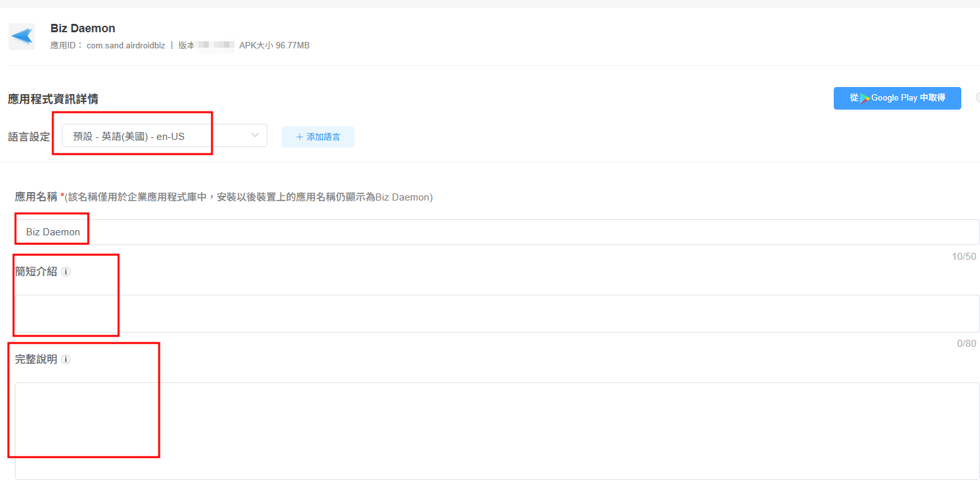Click the 應用程式資訊詳情 heading
This screenshot has width=980, height=481.
pyautogui.click(x=53, y=99)
